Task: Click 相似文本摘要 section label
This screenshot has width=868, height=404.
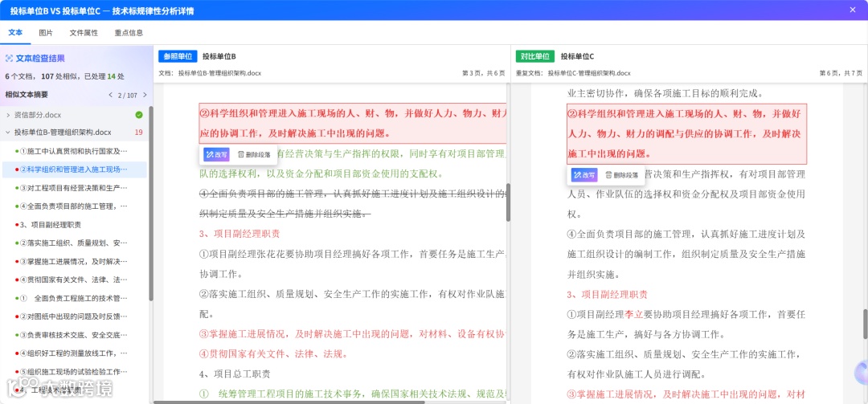Action: [27, 95]
